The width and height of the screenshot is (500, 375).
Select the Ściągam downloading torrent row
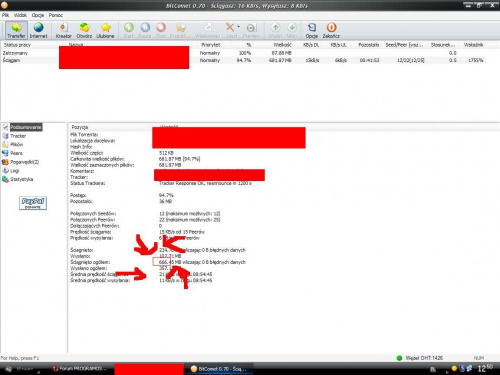point(243,60)
